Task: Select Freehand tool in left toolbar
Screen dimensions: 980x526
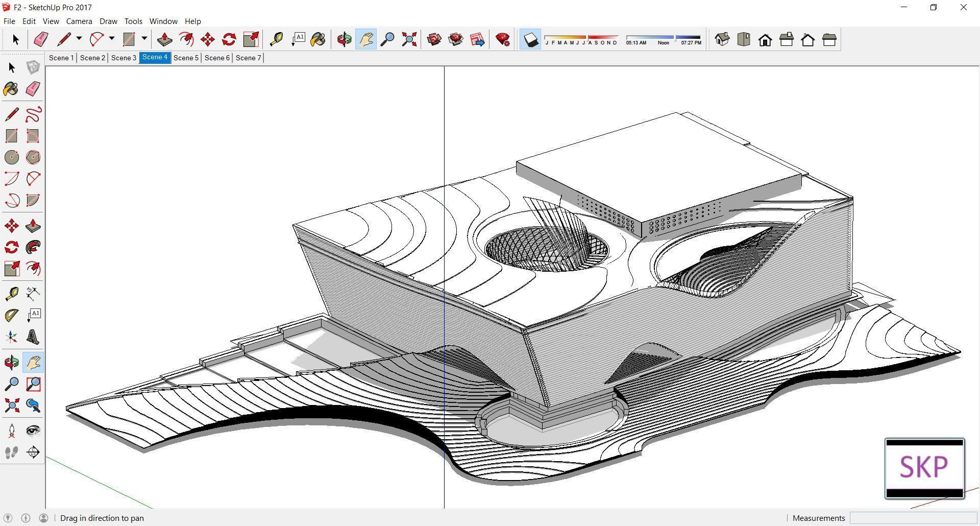Action: click(33, 114)
